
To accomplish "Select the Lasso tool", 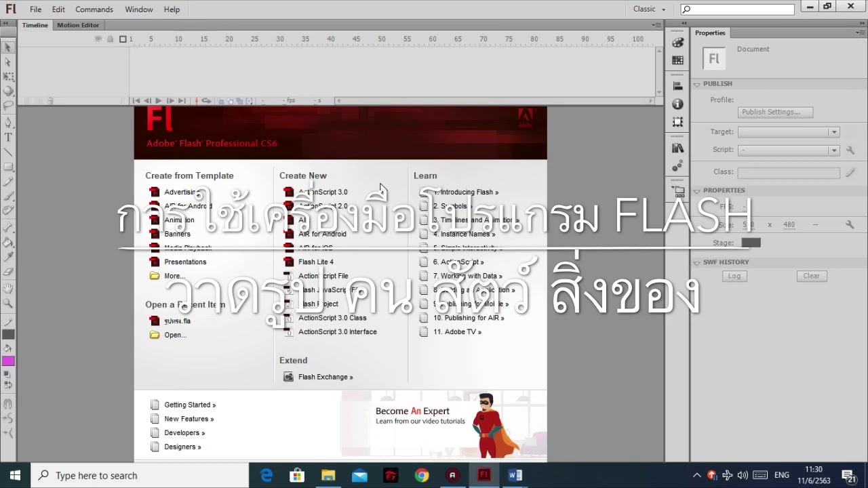I will [8, 106].
